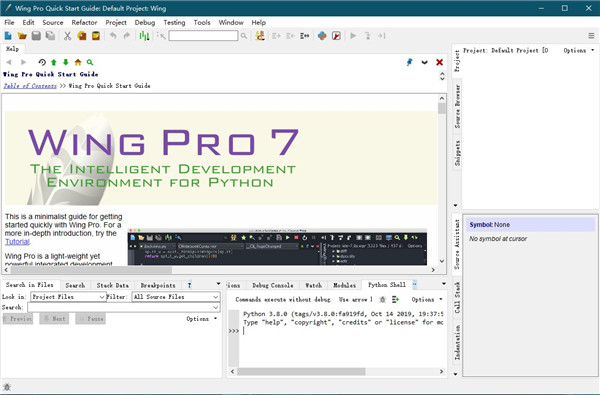Click the magnifier beside the toolbar search box
Screen dimensions: 600x395
(244, 36)
